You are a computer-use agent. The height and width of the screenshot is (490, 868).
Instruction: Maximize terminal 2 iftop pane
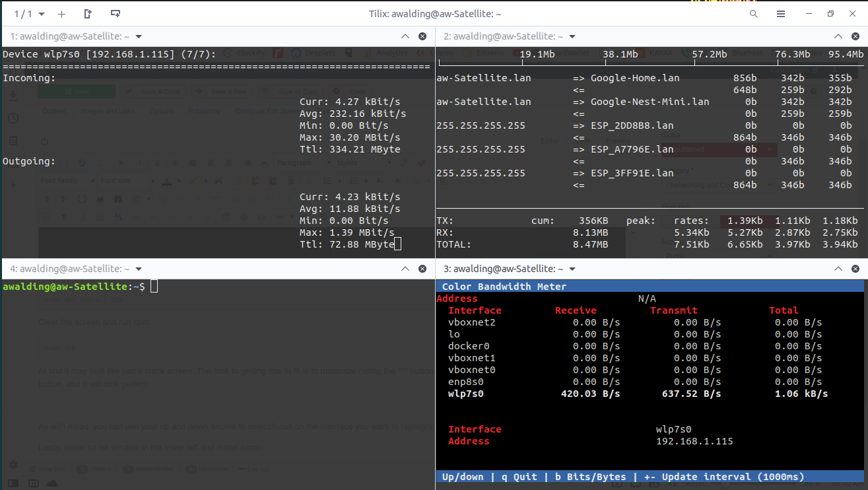tap(838, 37)
